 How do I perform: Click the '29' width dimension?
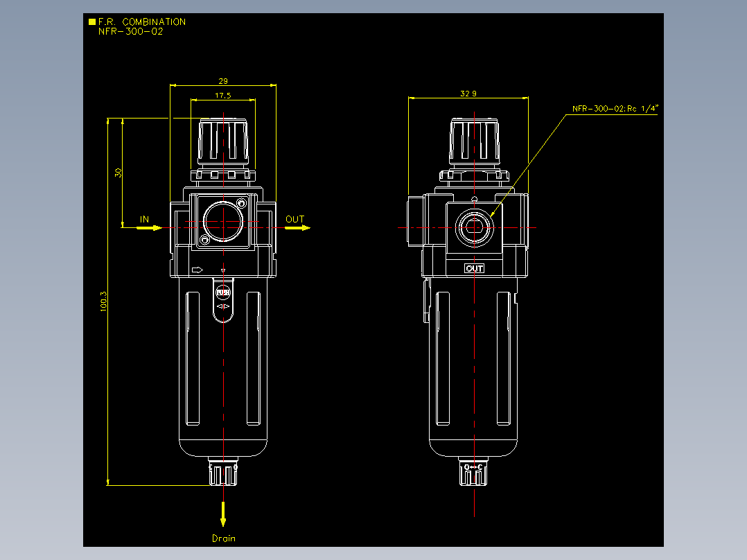coord(223,81)
